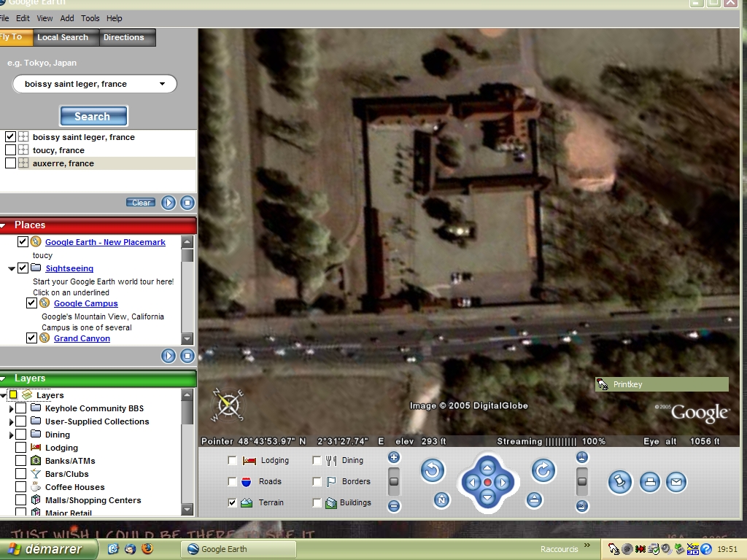Viewport: 747px width, 560px height.
Task: Click the round button below clockwise rotate
Action: (x=534, y=500)
